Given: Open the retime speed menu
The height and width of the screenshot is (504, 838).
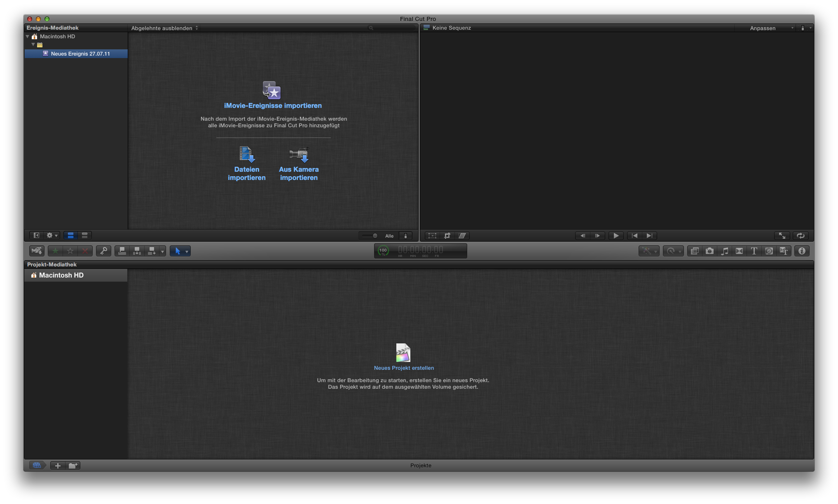Looking at the screenshot, I should 673,251.
